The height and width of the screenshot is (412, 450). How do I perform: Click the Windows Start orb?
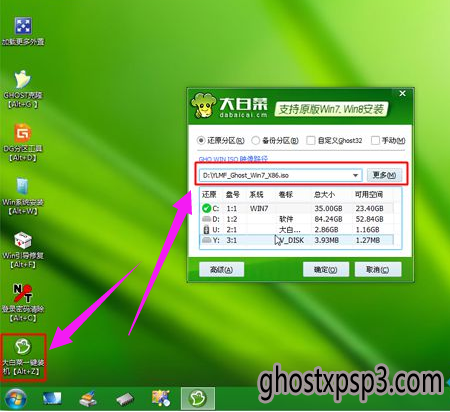pyautogui.click(x=16, y=398)
